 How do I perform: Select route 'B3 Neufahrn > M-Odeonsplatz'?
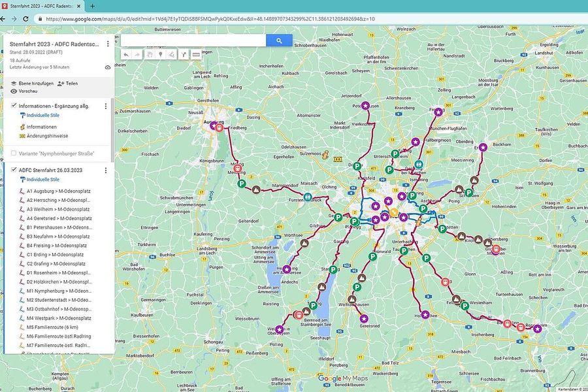[55, 237]
